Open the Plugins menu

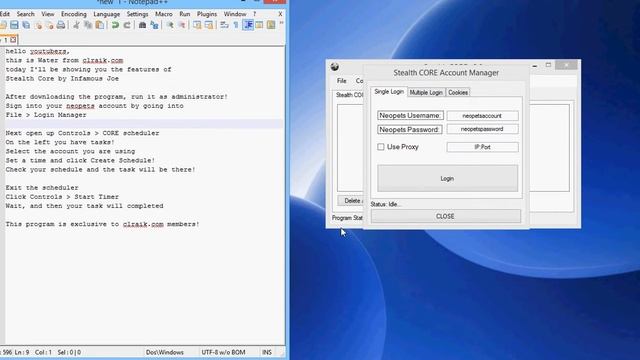click(207, 14)
